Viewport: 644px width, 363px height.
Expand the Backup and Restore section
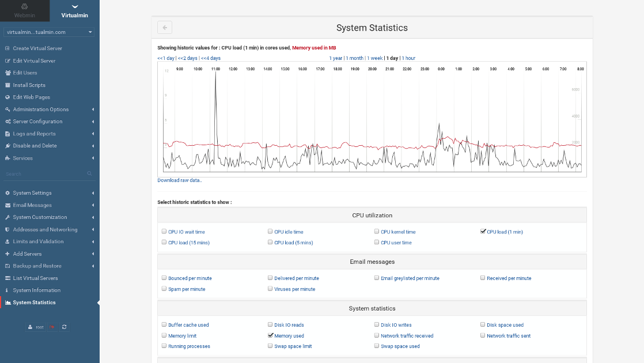coord(37,266)
